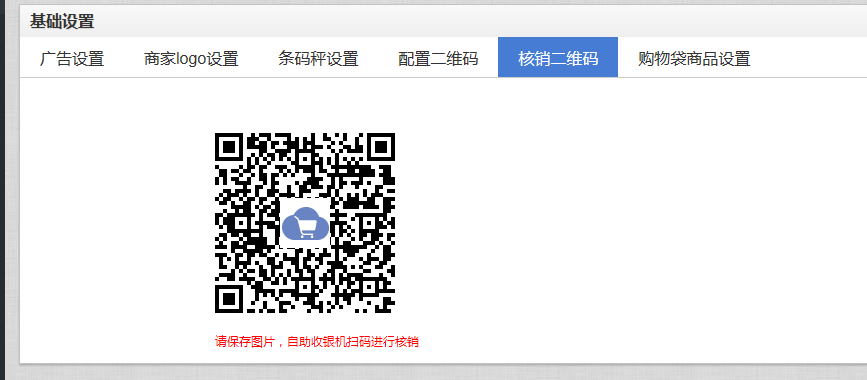Go to 配置二维码 tab

(438, 58)
